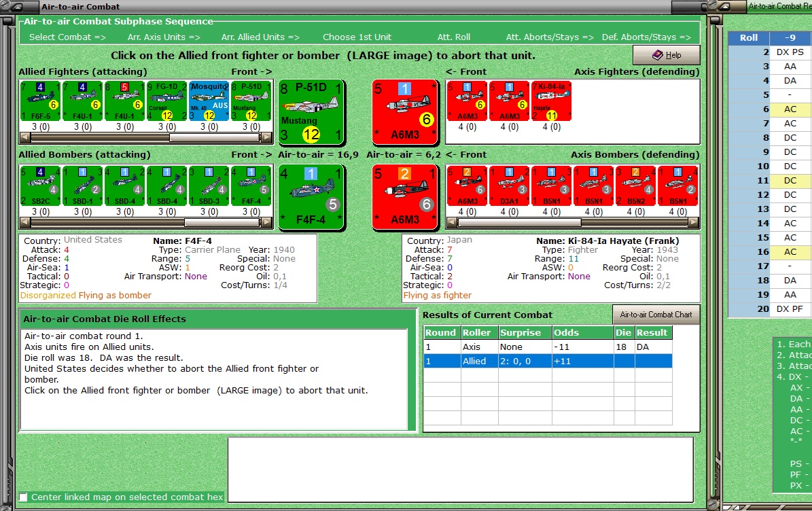Screen dimensions: 812x511
Task: Open the Air-to-air Combat Chart
Action: pos(656,314)
